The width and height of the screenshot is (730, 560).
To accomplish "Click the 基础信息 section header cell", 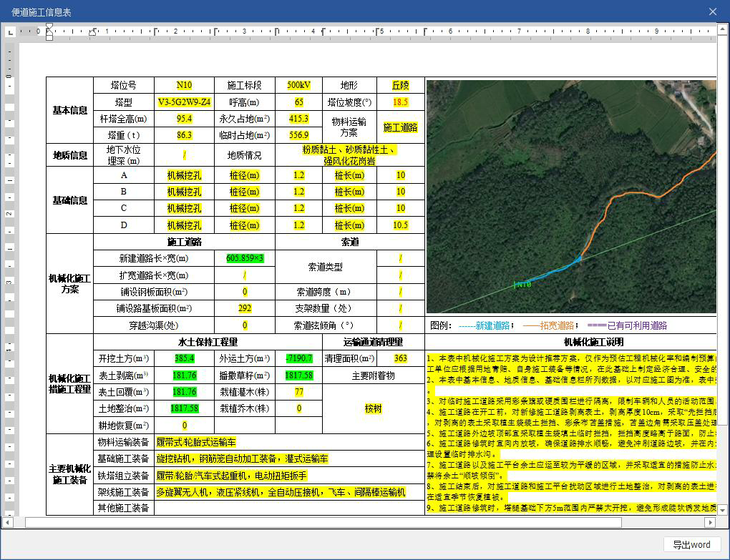I will (70, 200).
